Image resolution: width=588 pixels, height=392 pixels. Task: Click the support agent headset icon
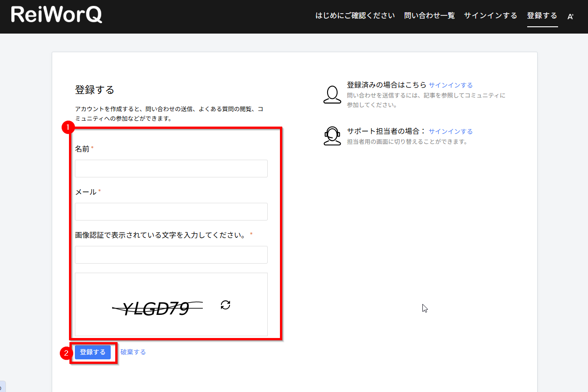click(x=332, y=136)
